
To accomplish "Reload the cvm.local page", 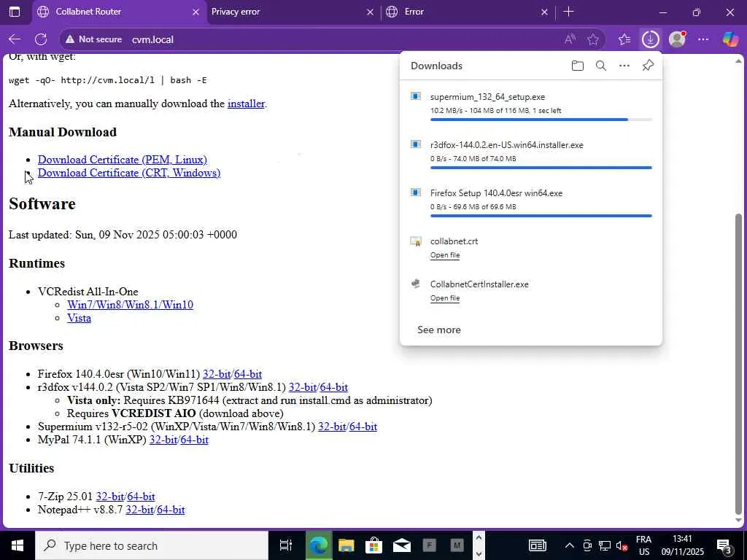I will [41, 39].
